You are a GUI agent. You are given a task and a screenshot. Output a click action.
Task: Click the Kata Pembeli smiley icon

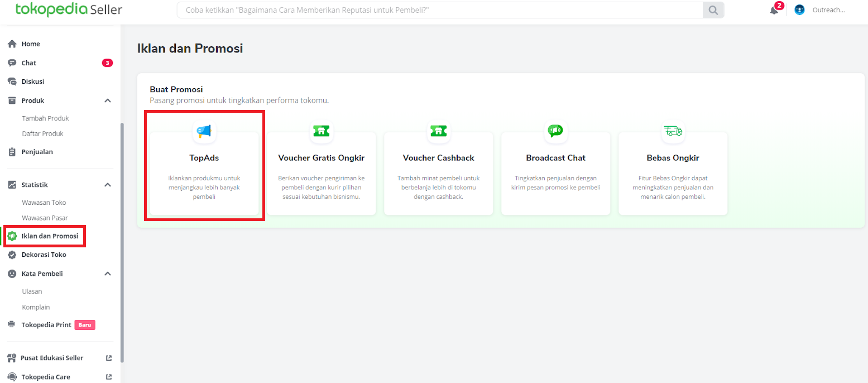click(x=12, y=274)
